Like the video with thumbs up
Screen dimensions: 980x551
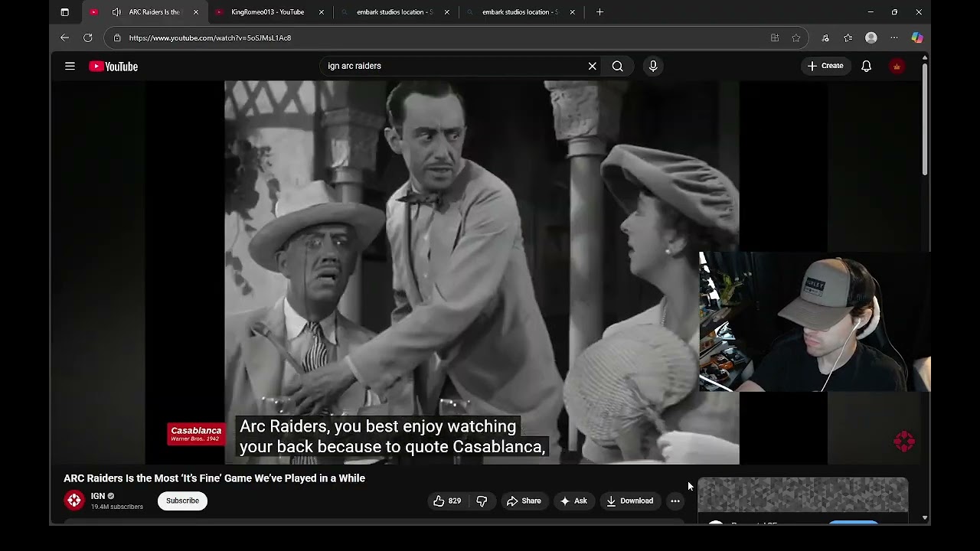click(x=447, y=501)
